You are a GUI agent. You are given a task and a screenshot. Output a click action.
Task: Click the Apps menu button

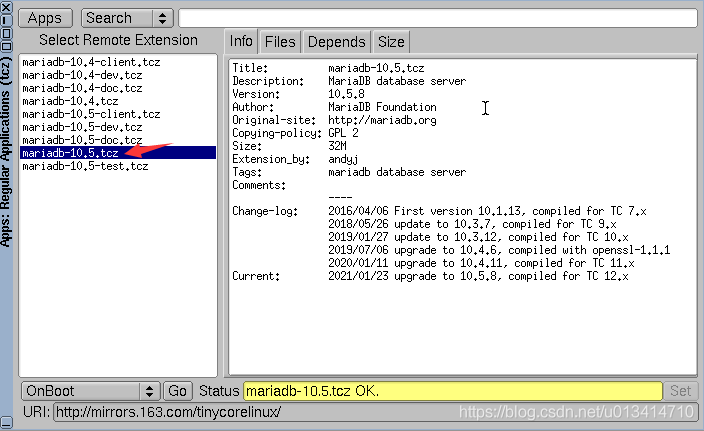click(x=44, y=17)
